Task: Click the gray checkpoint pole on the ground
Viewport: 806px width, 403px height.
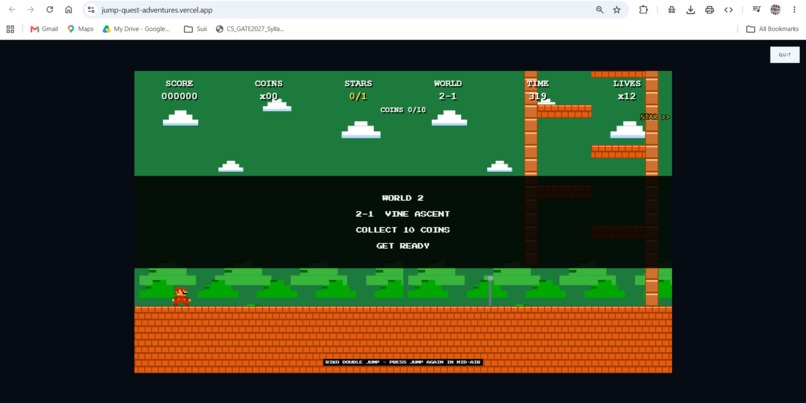Action: (490, 291)
